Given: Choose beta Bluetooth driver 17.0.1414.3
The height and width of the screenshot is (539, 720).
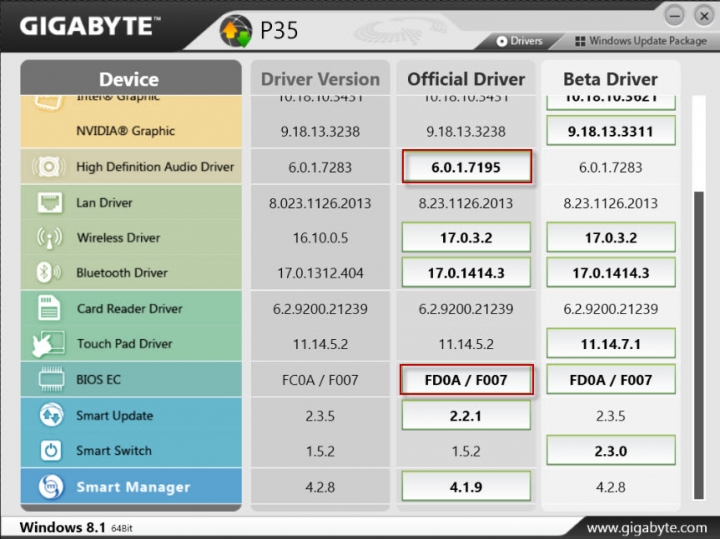Looking at the screenshot, I should click(611, 273).
